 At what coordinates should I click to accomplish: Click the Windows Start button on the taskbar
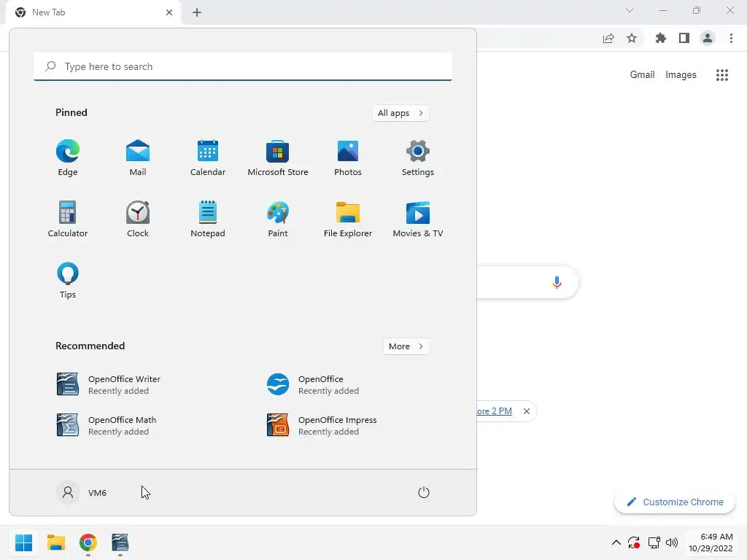click(x=23, y=542)
